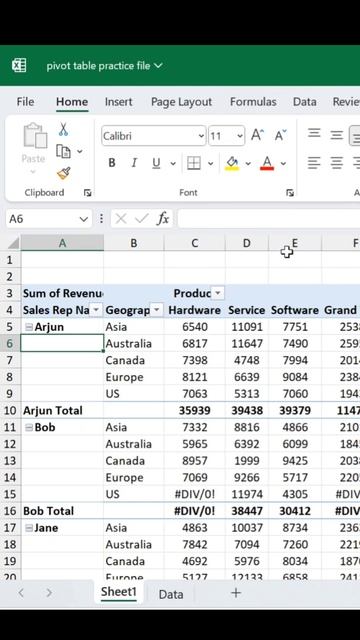Click the Arjun Total cell
Viewport: 360px width, 640px height.
(62, 411)
